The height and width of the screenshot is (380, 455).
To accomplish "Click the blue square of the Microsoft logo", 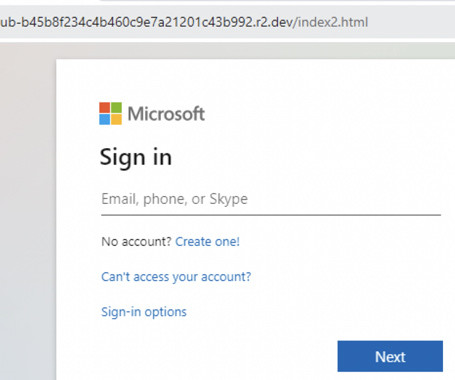I will point(104,119).
